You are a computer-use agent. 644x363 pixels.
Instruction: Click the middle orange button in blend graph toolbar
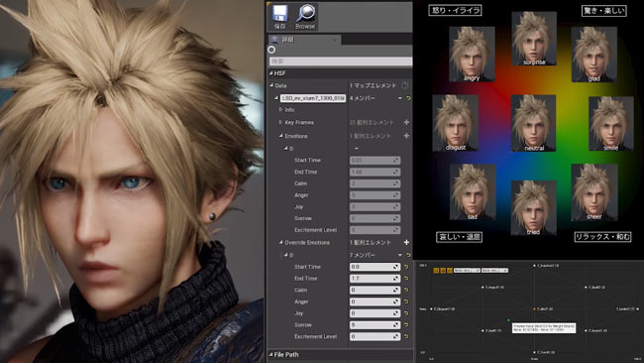(443, 270)
